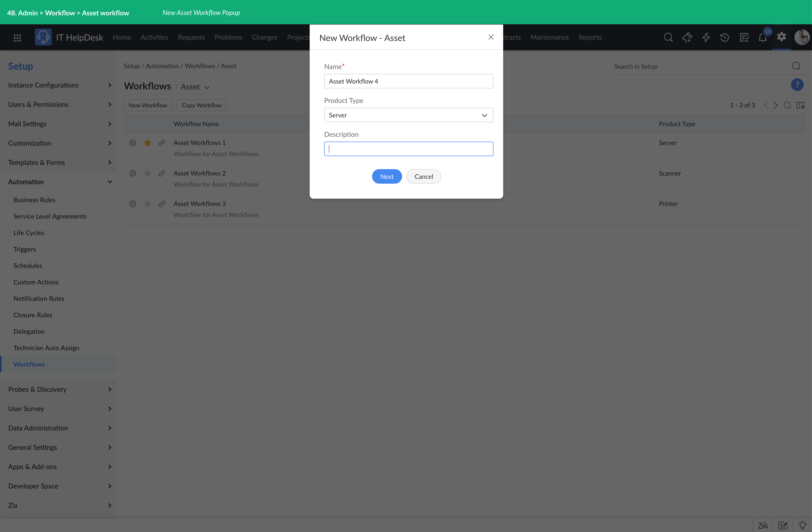Open the Asset module dropdown beside Workflows
The image size is (812, 532).
click(195, 87)
